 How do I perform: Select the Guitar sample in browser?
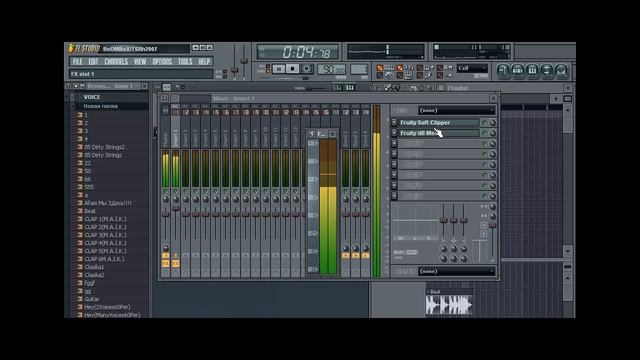(91, 299)
